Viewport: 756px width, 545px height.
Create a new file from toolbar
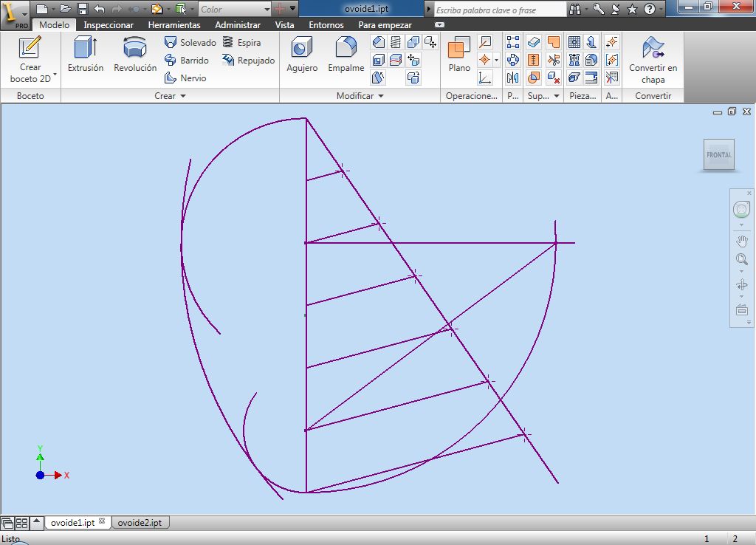click(x=42, y=9)
